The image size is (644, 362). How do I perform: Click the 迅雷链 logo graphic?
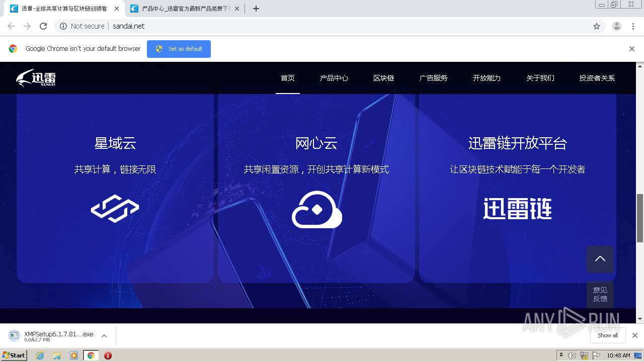518,208
